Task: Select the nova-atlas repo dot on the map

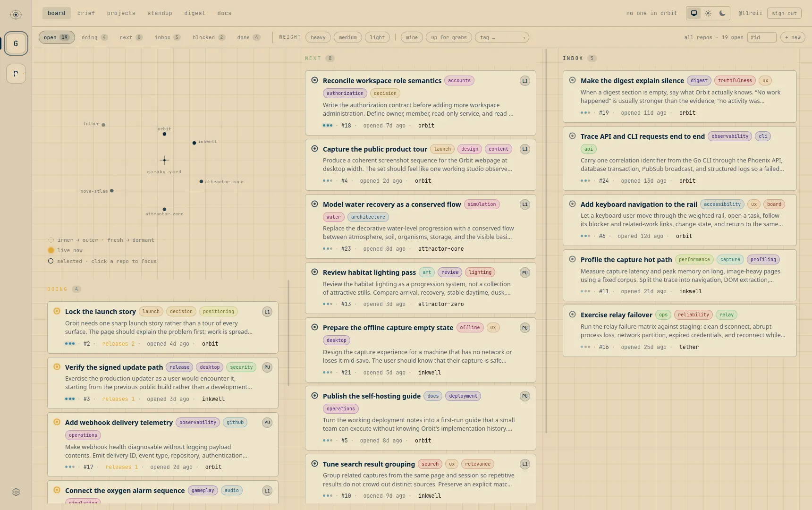Action: coord(112,191)
